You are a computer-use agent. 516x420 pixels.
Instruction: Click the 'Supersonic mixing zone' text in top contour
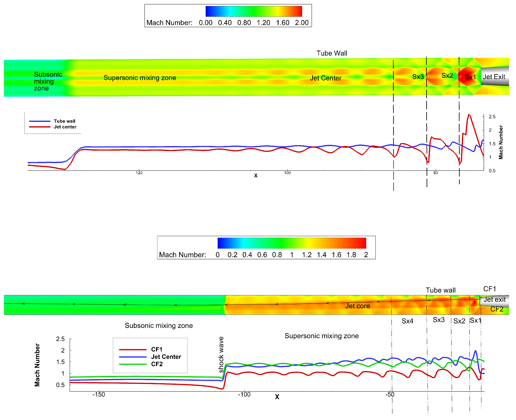pyautogui.click(x=139, y=78)
